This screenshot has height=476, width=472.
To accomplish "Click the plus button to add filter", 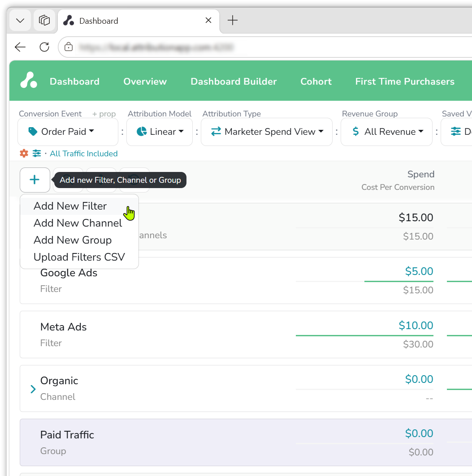I will tap(35, 180).
